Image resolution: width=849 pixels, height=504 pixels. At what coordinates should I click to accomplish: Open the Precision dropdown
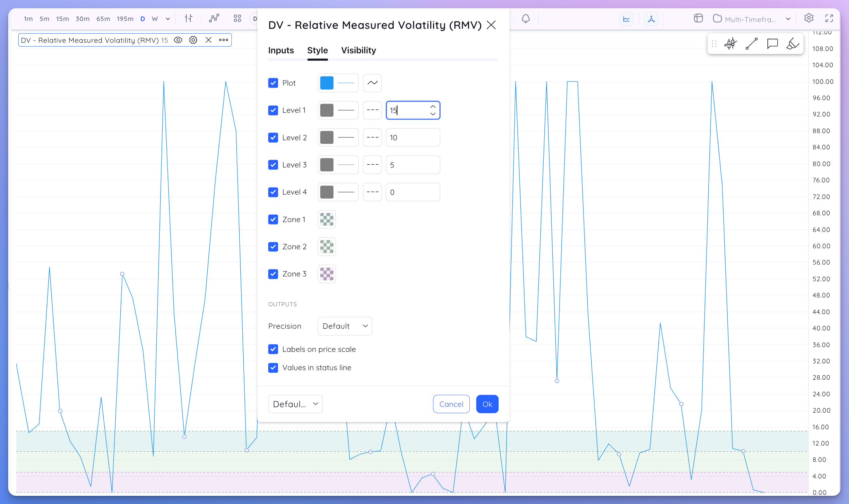pyautogui.click(x=345, y=326)
